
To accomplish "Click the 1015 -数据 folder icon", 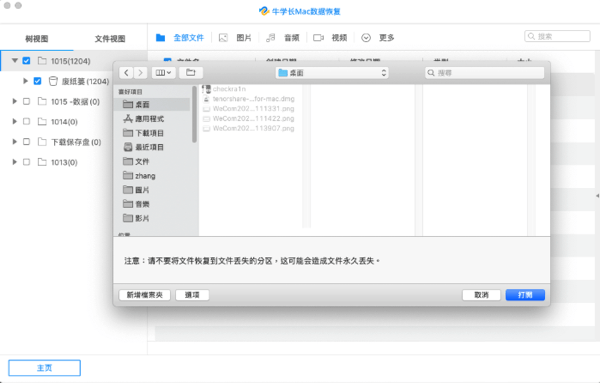I will [x=42, y=101].
